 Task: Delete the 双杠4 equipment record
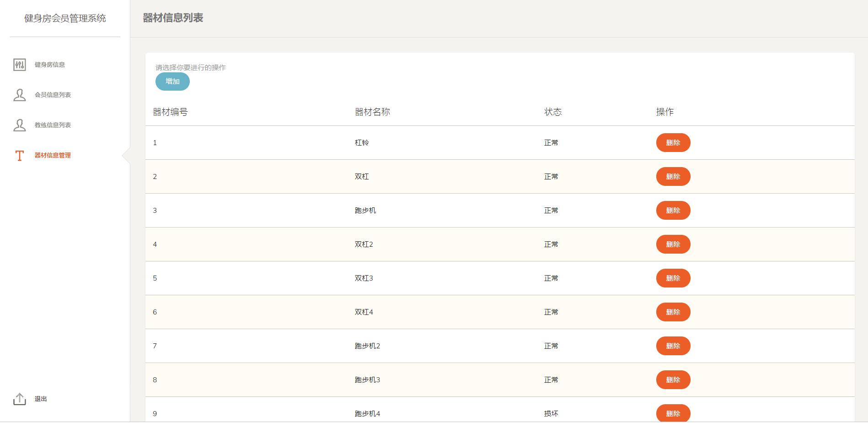tap(673, 312)
